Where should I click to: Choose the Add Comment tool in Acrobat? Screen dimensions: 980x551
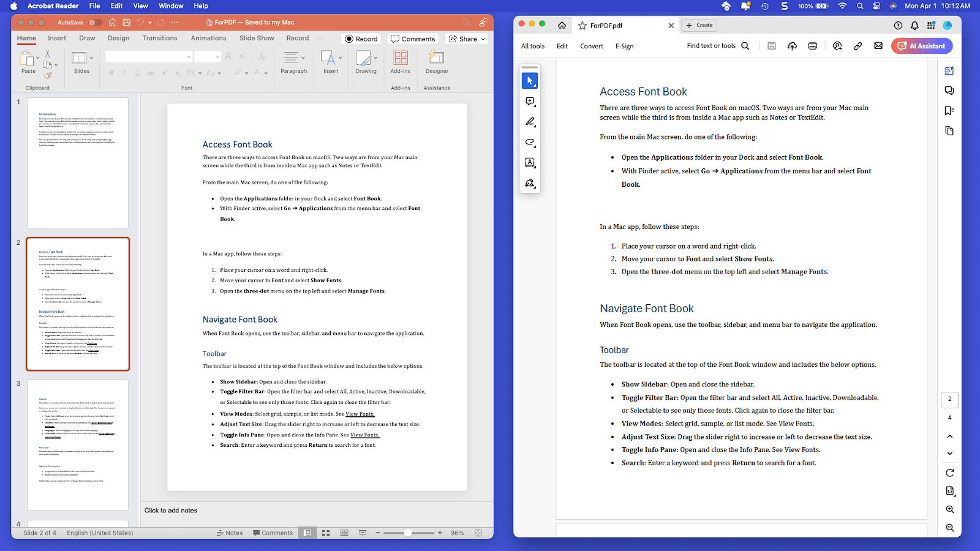click(x=530, y=101)
